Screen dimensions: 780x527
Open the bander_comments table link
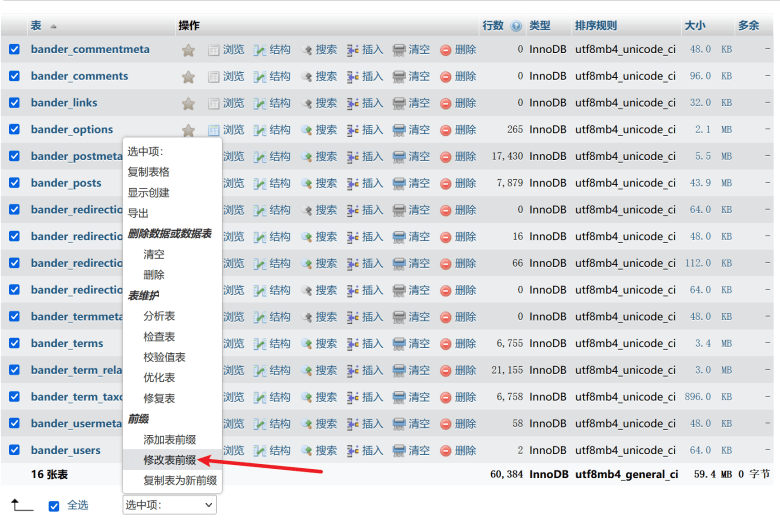(x=79, y=76)
